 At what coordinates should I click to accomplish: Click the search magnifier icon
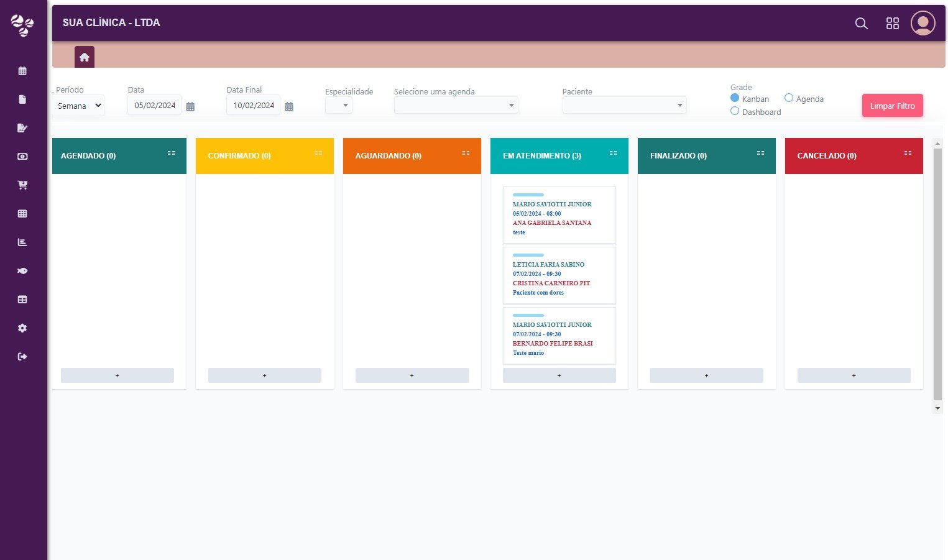[x=861, y=24]
